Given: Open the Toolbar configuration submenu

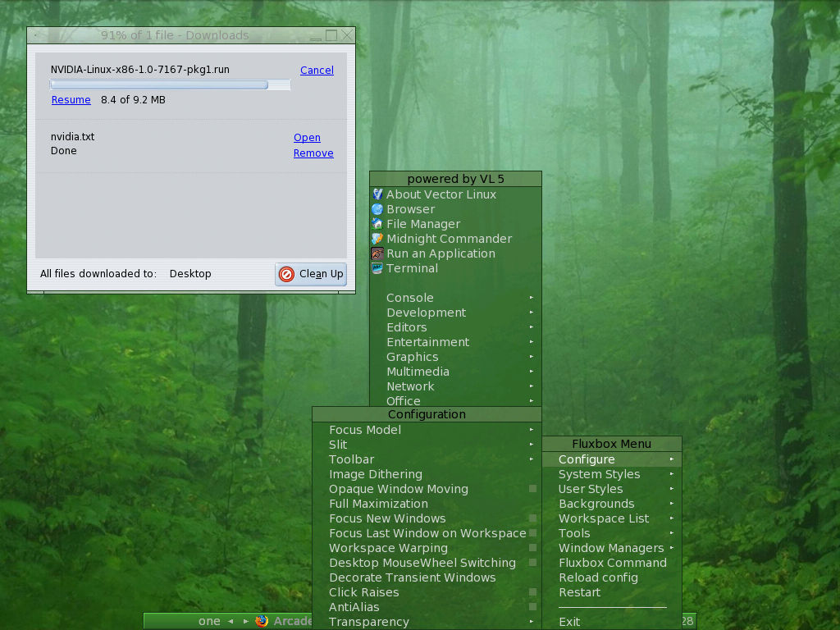Looking at the screenshot, I should pos(427,459).
